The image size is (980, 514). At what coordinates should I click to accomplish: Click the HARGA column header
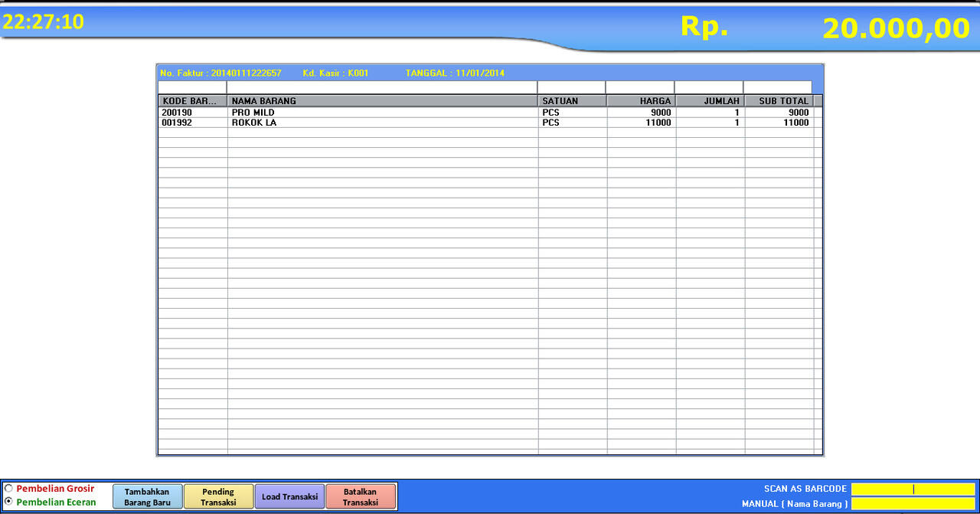pyautogui.click(x=642, y=101)
